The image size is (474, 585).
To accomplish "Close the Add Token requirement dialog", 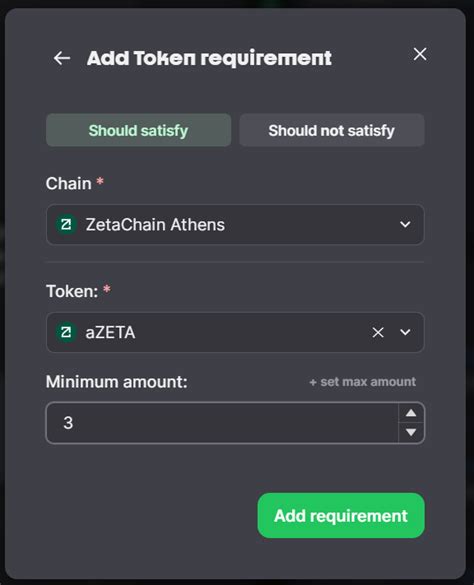I will point(420,54).
